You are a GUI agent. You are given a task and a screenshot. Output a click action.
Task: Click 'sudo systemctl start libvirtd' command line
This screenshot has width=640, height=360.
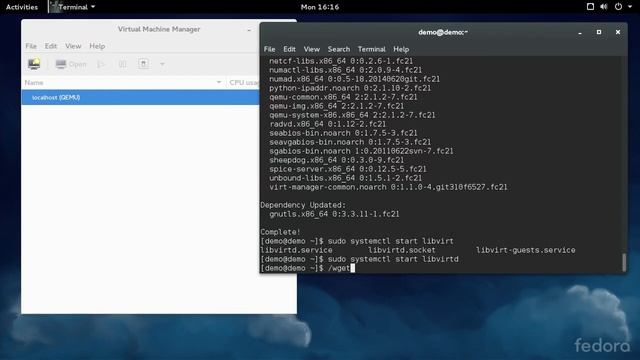click(x=360, y=259)
